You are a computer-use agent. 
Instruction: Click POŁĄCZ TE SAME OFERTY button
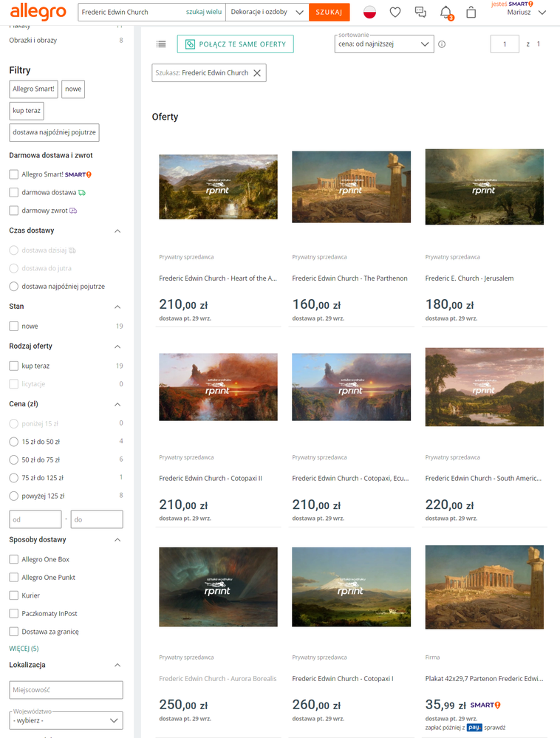tap(236, 44)
